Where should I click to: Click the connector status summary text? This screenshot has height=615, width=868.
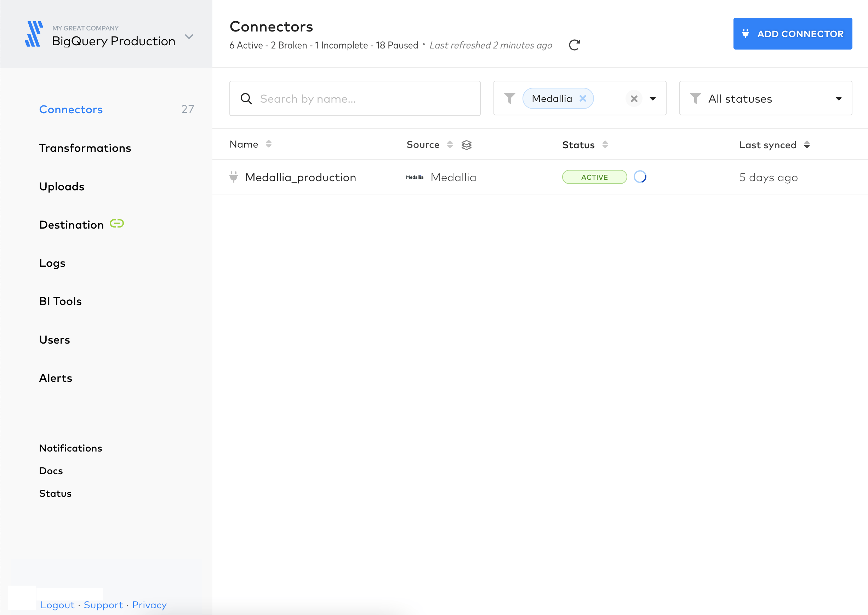pos(324,45)
